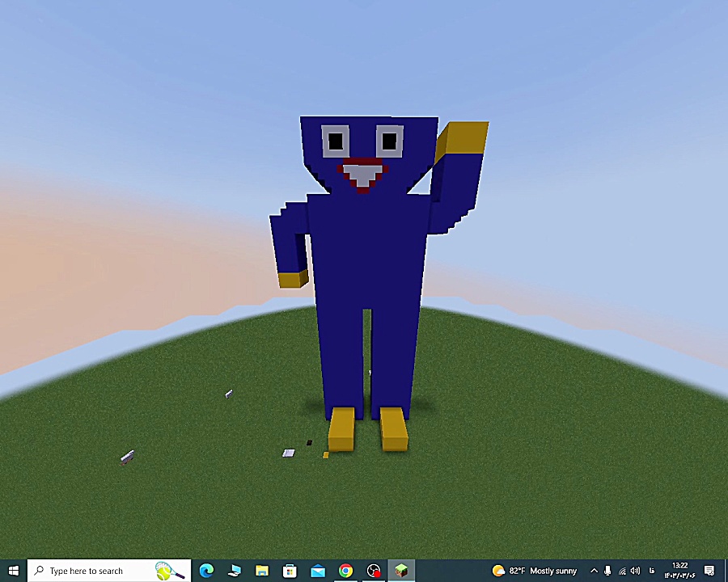Click the show desktop sliver at taskbar end
The width and height of the screenshot is (728, 582).
pyautogui.click(x=726, y=571)
